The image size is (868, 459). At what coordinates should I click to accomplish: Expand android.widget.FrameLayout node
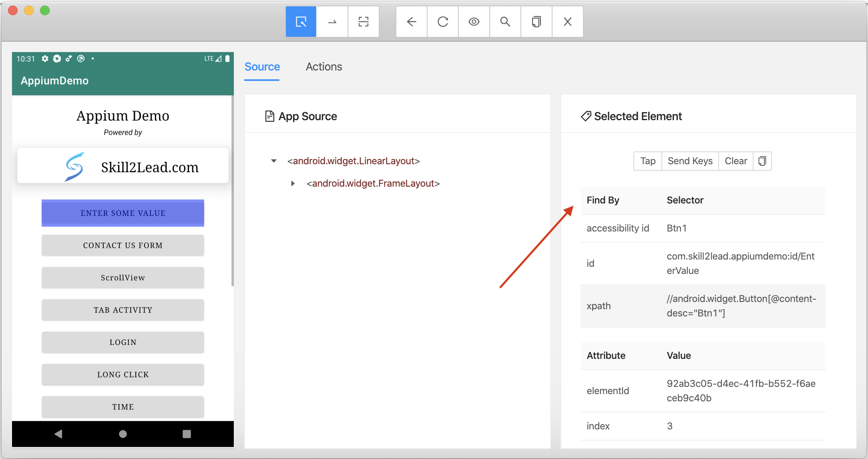(x=293, y=183)
